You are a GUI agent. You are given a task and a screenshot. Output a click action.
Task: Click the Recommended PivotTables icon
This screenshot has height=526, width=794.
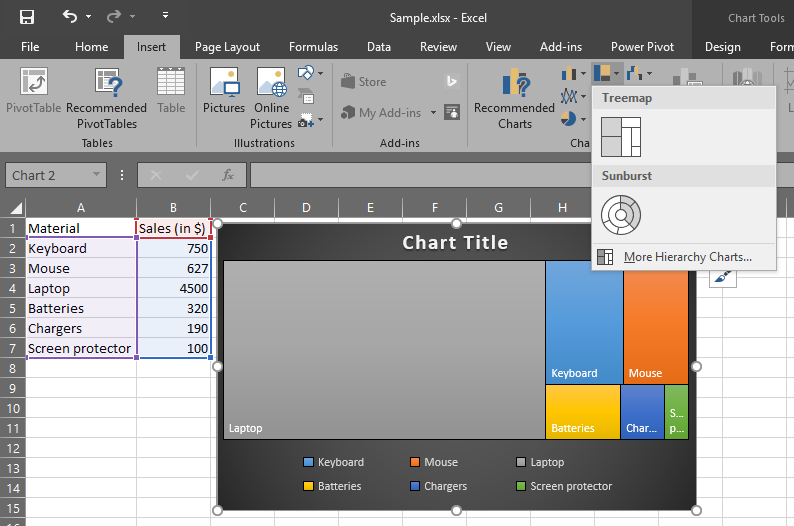click(107, 99)
